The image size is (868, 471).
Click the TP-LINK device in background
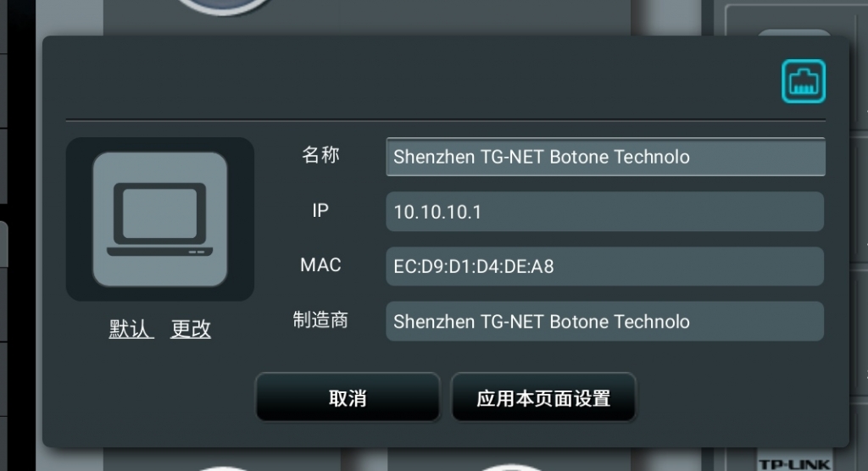coord(795,464)
